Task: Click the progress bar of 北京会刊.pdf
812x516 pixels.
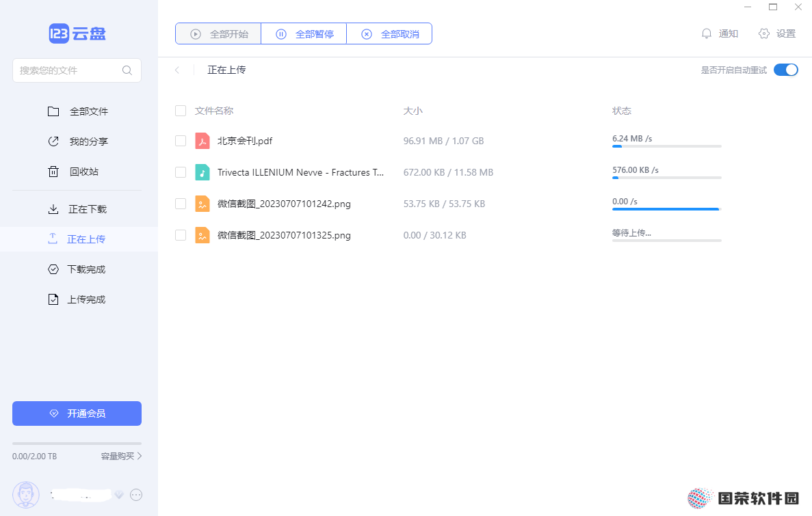Action: pos(666,146)
